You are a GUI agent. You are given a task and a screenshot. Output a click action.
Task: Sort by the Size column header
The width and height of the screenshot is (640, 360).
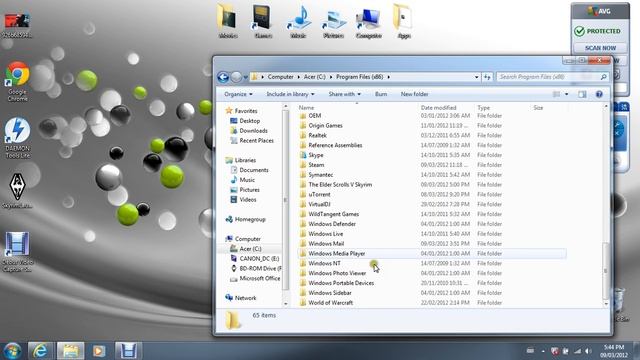coord(538,108)
